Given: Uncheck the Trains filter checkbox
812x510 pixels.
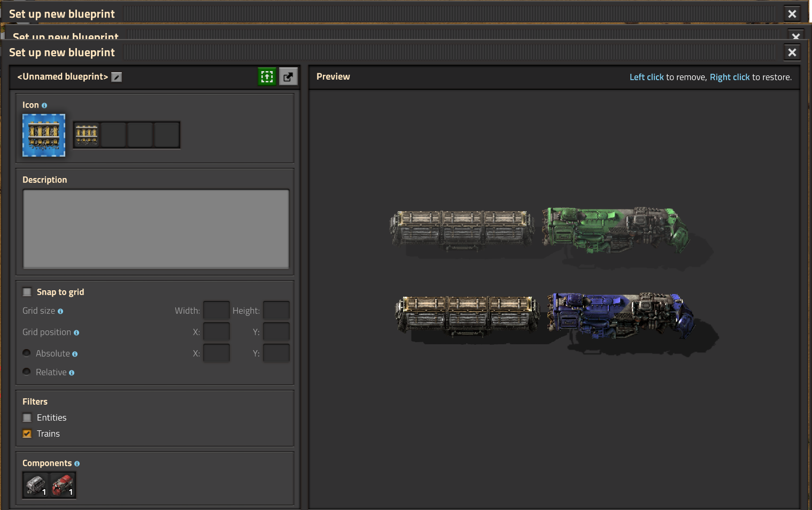Looking at the screenshot, I should (x=27, y=434).
